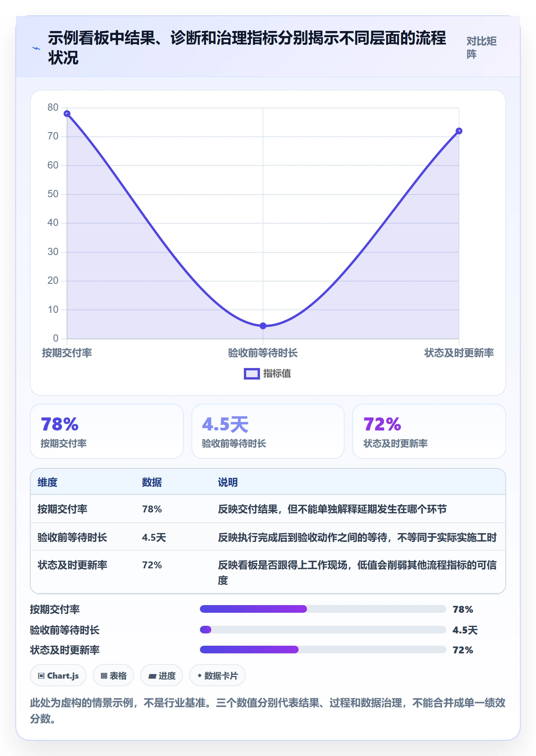The height and width of the screenshot is (756, 536).
Task: Click the 对比矩阵 label in header
Action: pos(482,47)
